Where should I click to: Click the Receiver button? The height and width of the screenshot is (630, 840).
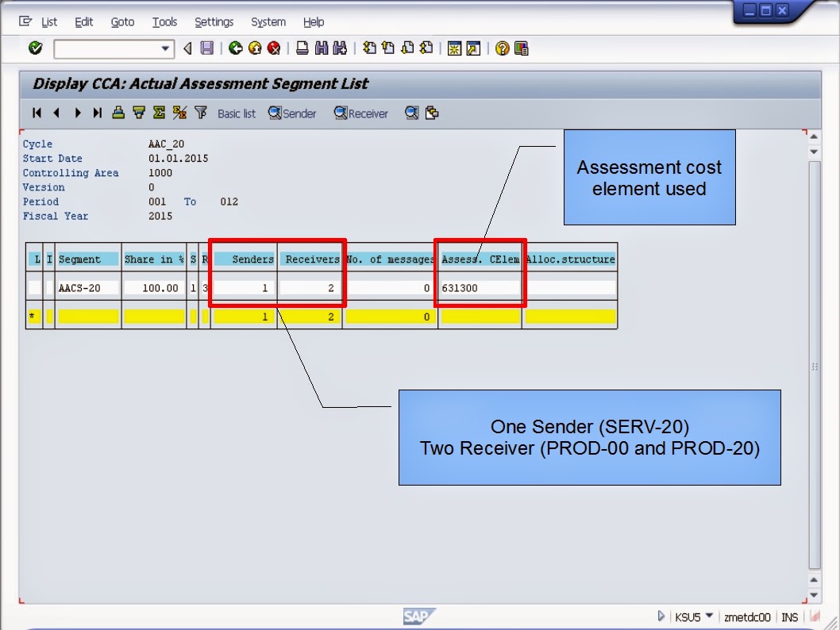point(361,113)
